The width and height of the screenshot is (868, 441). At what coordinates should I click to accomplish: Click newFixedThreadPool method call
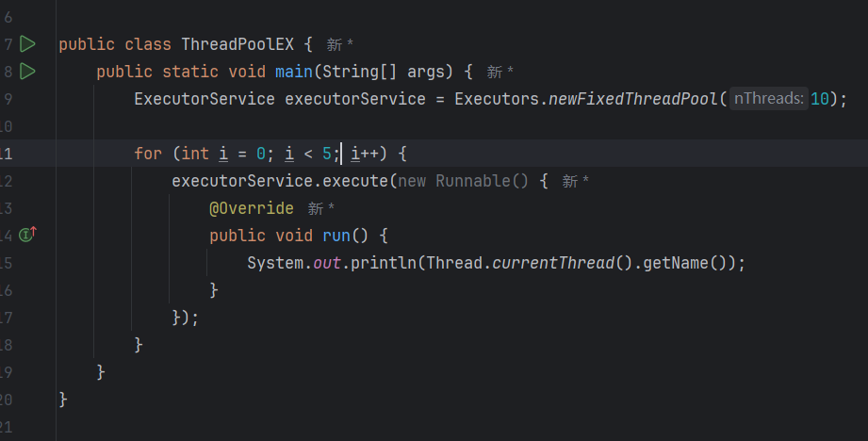point(632,99)
